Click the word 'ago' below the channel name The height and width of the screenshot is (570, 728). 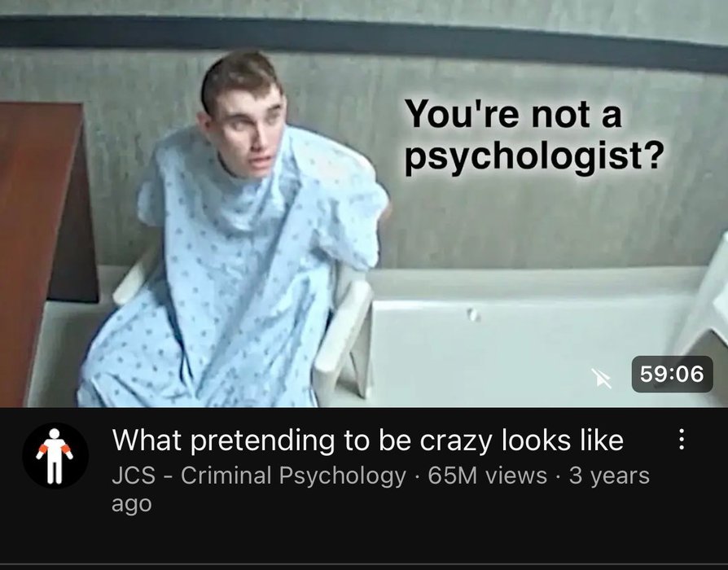(x=131, y=505)
